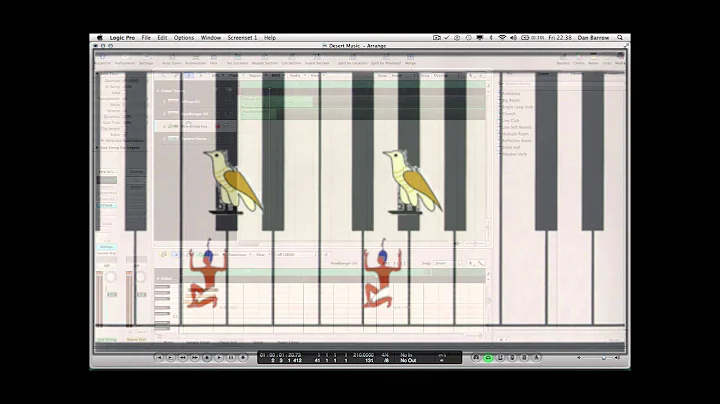Switch to the Score tab
This screenshot has width=720, height=404.
(x=259, y=342)
